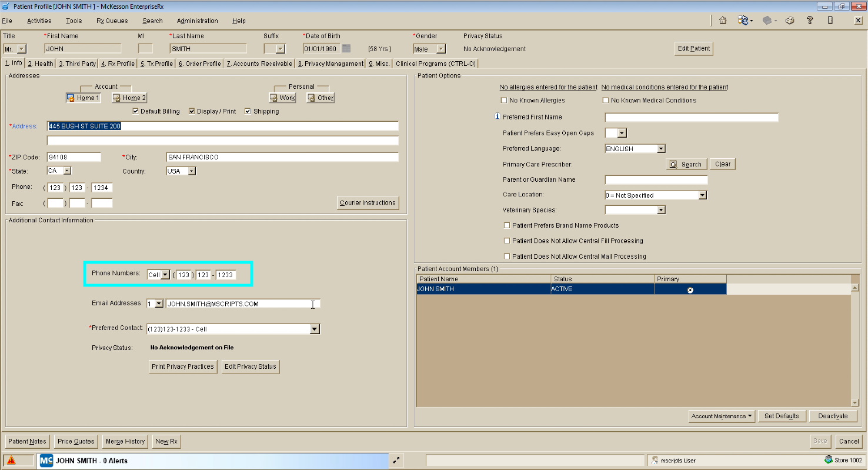Open the Suffix dropdown

[x=281, y=49]
